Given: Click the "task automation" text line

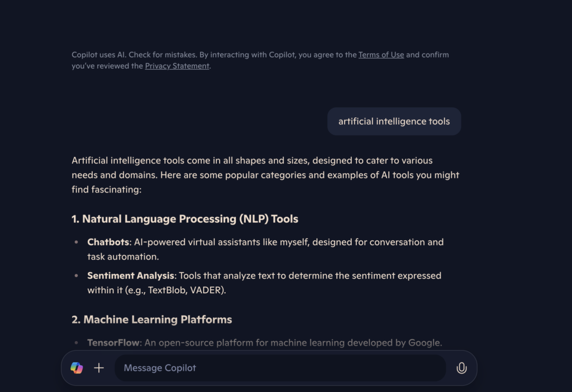Looking at the screenshot, I should pos(123,257).
